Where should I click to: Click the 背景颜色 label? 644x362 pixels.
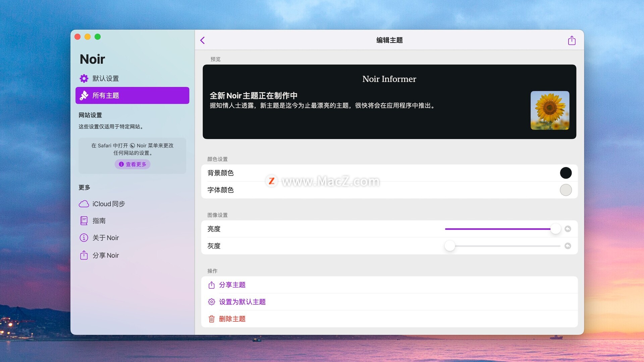[x=220, y=173]
